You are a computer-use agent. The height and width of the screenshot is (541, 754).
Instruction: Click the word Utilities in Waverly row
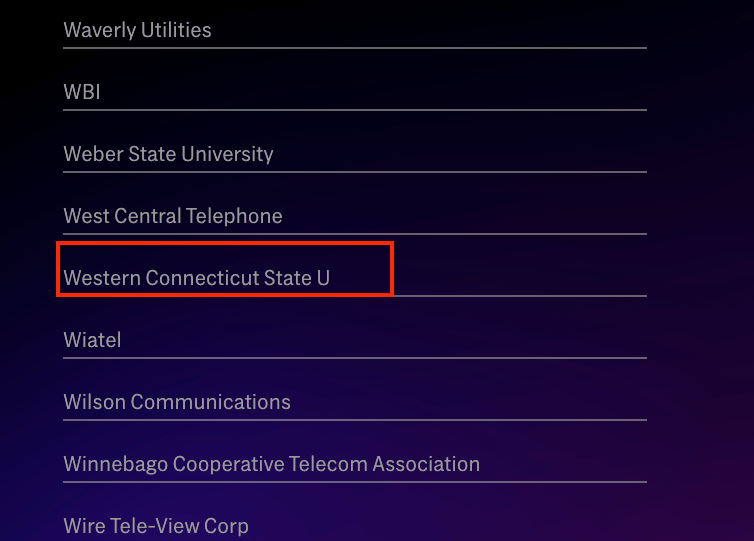pyautogui.click(x=176, y=30)
